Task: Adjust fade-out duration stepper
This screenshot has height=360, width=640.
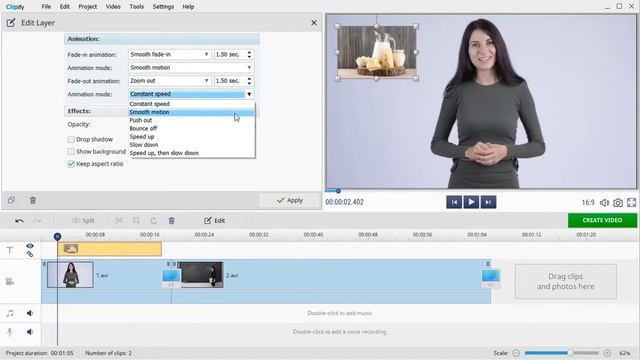Action: 249,81
